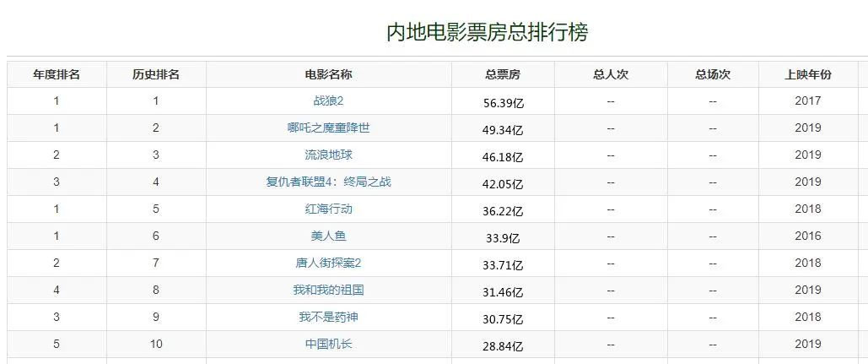Open the 美人鱼 movie link
This screenshot has height=364, width=868.
click(328, 236)
